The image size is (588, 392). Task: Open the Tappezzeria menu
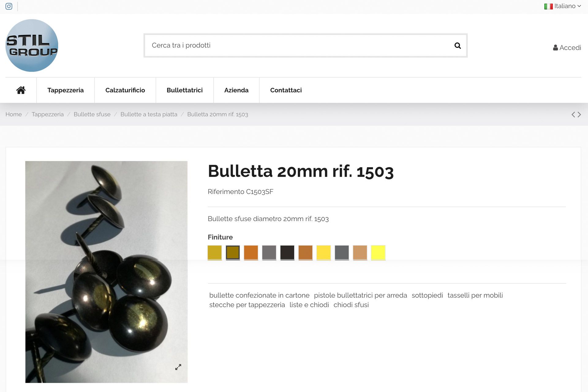[66, 90]
